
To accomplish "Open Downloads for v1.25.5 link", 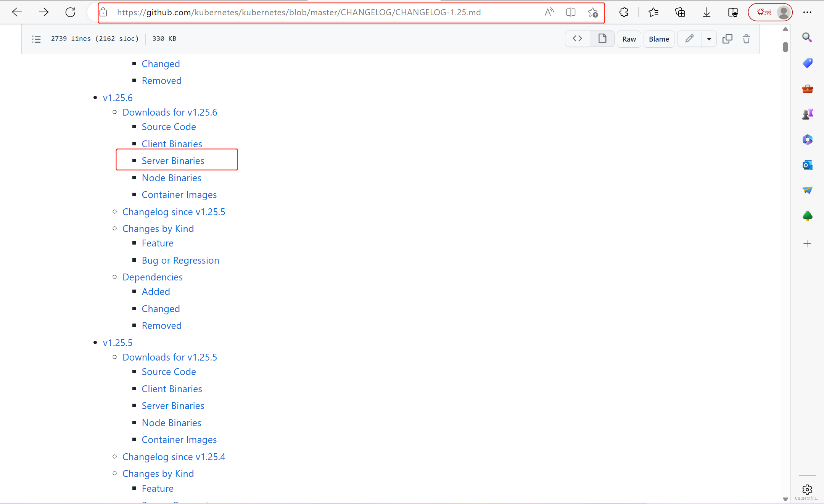I will click(169, 357).
